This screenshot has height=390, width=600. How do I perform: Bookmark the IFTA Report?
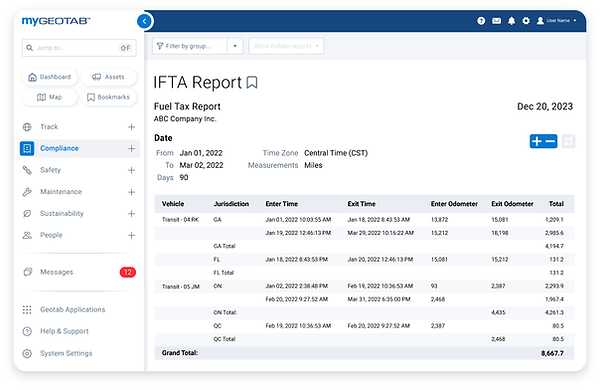click(252, 82)
